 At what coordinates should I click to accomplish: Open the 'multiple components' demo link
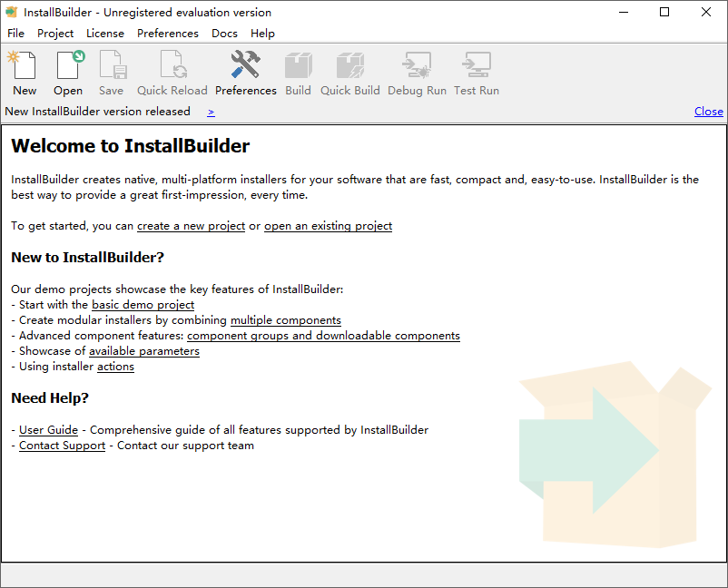click(x=286, y=320)
